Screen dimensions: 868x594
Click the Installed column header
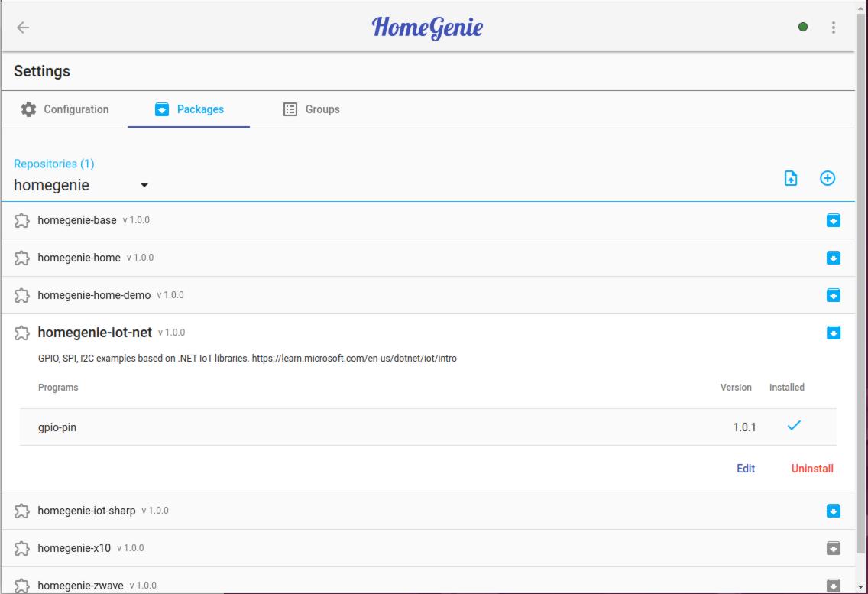(x=787, y=388)
